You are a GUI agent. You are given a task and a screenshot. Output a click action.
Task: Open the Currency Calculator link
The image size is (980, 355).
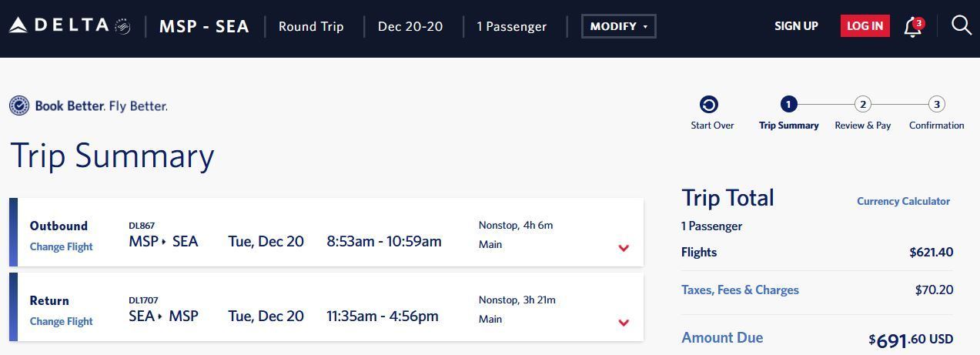click(x=903, y=201)
